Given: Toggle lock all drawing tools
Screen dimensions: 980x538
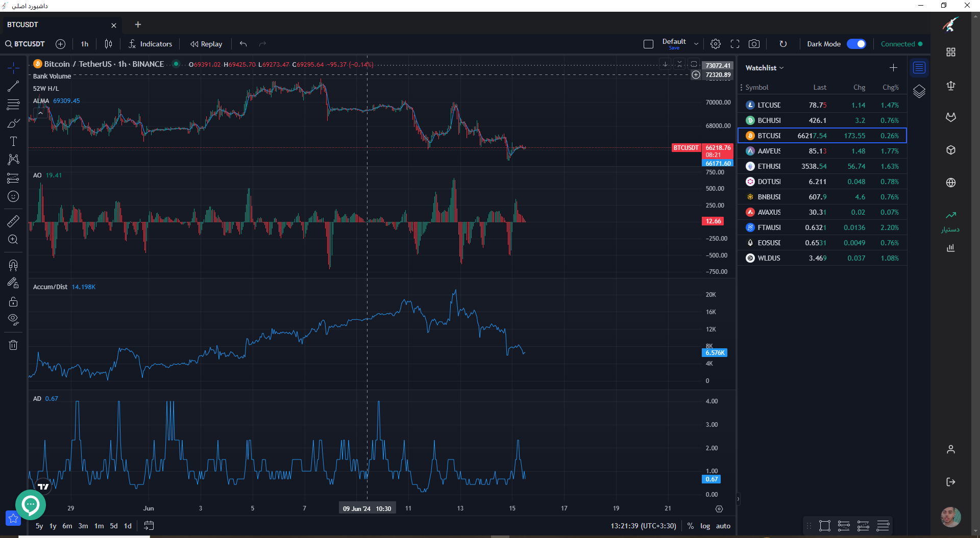Looking at the screenshot, I should coord(13,301).
